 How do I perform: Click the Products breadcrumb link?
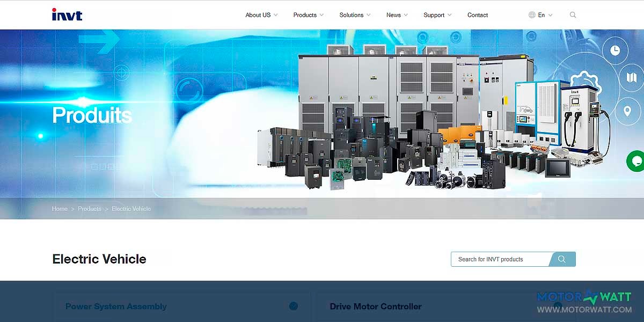point(90,209)
